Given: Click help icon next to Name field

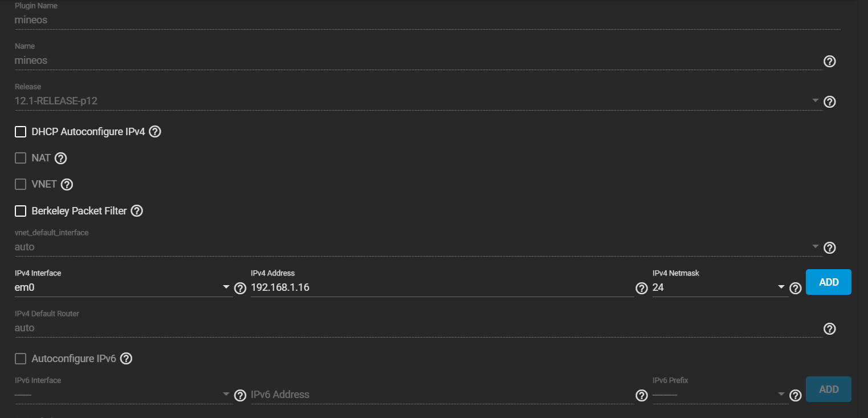Looking at the screenshot, I should (x=830, y=61).
